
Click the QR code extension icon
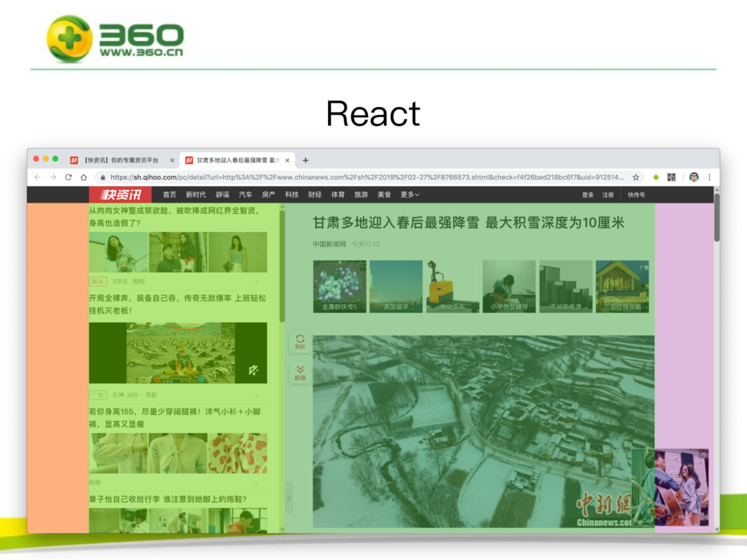[x=671, y=177]
